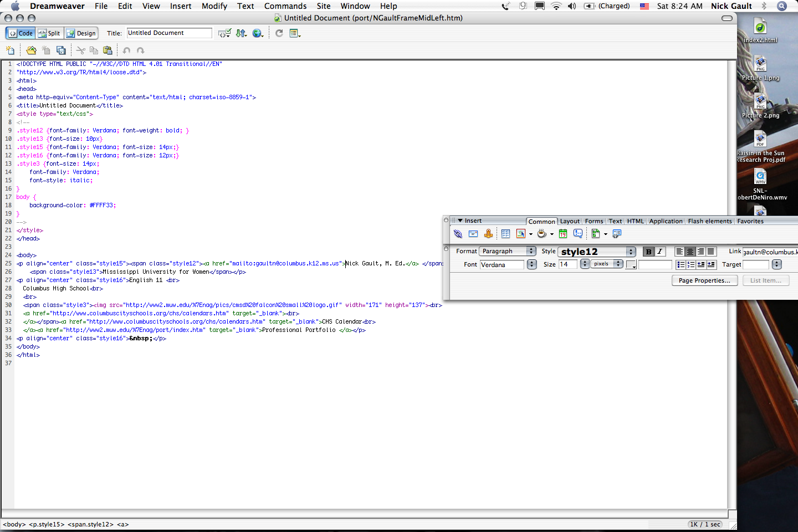Select the <body> tag in tag selector
The width and height of the screenshot is (798, 532).
[x=14, y=524]
